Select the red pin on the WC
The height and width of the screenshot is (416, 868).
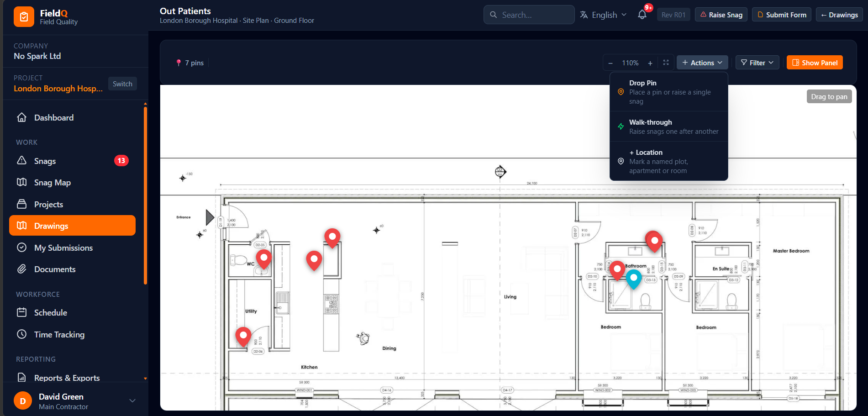point(263,258)
